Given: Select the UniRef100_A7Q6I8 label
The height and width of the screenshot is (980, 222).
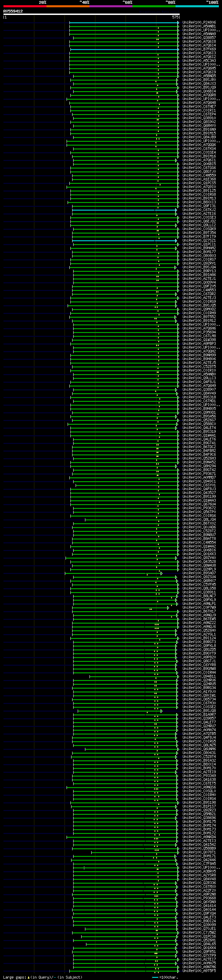Looking at the screenshot, I should (199, 41).
